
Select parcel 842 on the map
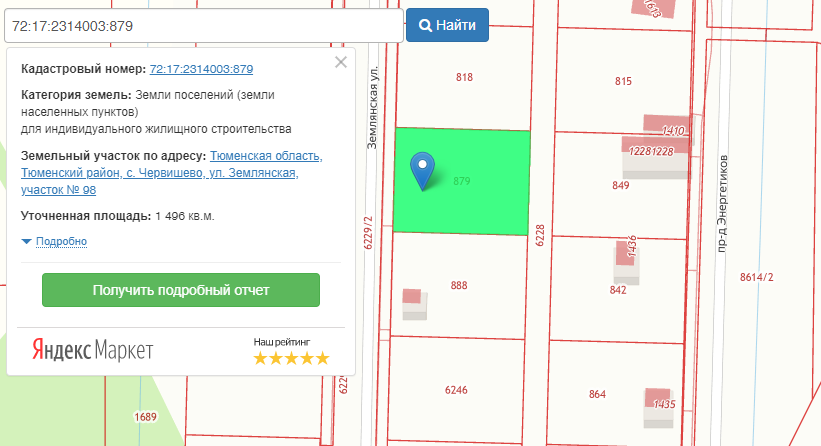[618, 289]
